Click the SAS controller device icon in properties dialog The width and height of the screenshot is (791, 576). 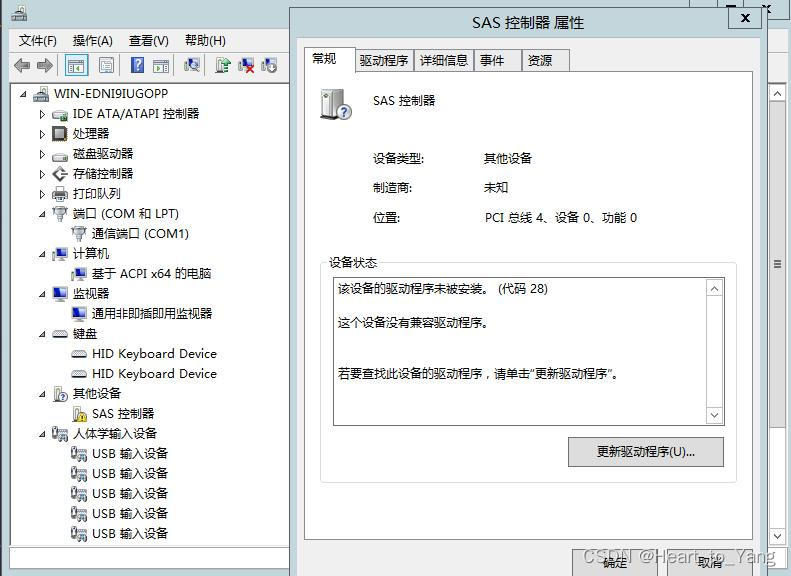click(335, 104)
